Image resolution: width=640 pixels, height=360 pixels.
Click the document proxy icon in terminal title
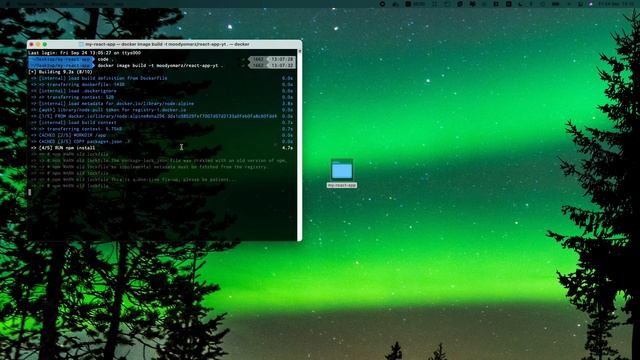(81, 44)
